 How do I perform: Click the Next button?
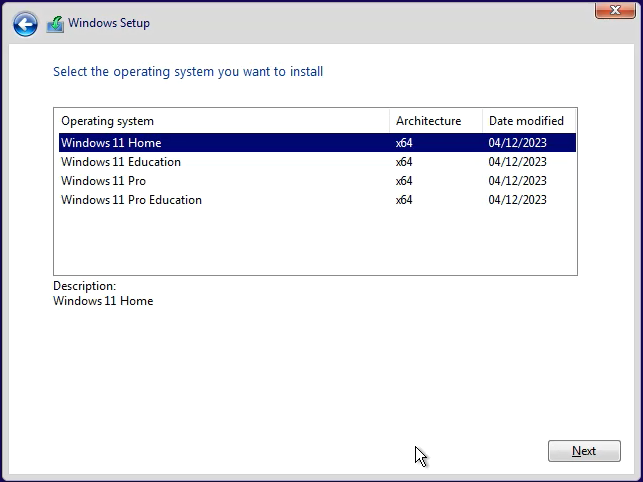click(584, 451)
